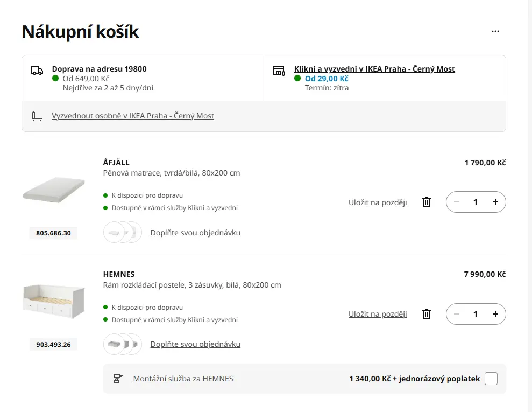Select Vyzvednout osobně v IKEA Praha link

pos(133,116)
